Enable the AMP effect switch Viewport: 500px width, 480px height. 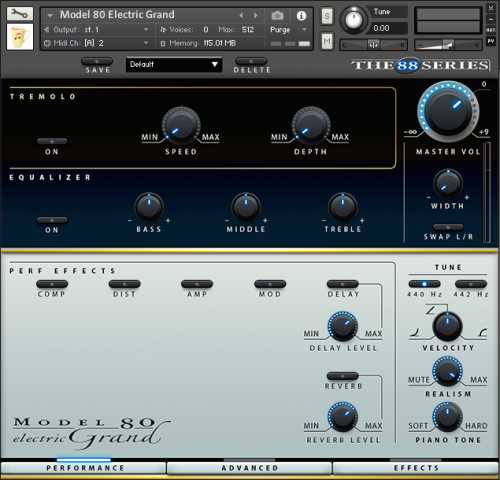click(x=197, y=284)
